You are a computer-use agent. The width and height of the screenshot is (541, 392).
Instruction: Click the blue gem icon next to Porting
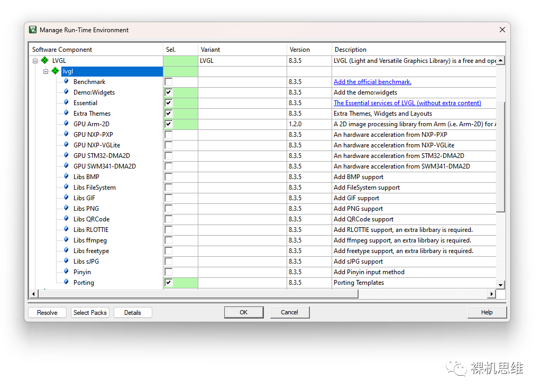pos(66,282)
